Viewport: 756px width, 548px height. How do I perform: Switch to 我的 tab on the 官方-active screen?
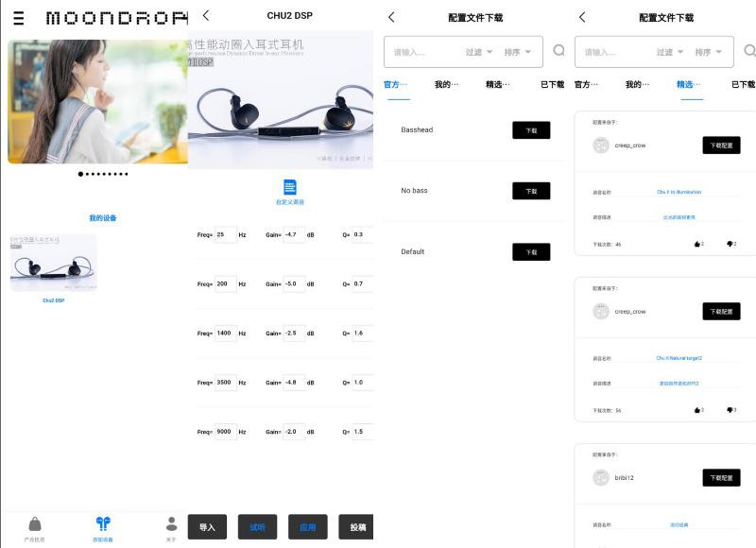point(446,84)
